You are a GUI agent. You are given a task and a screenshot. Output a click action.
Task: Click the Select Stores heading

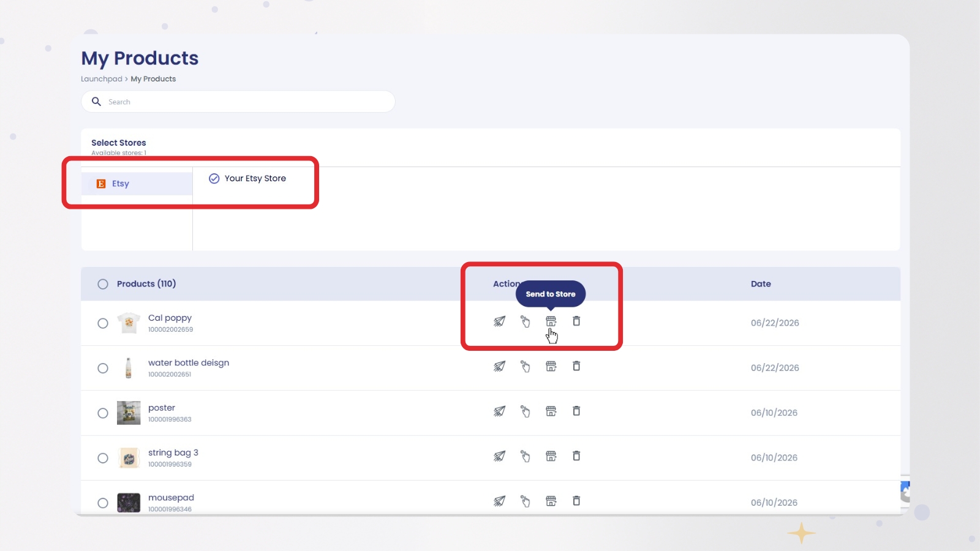click(x=119, y=143)
